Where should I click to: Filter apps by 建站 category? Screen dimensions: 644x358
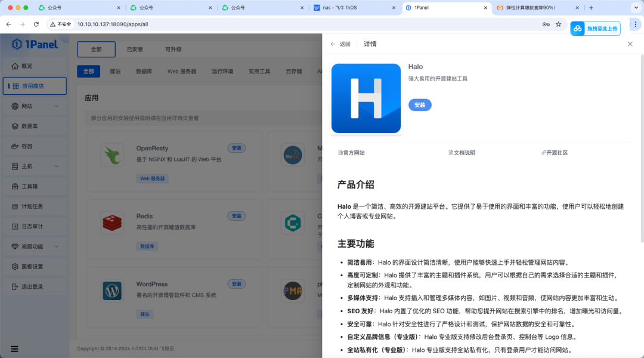[116, 72]
